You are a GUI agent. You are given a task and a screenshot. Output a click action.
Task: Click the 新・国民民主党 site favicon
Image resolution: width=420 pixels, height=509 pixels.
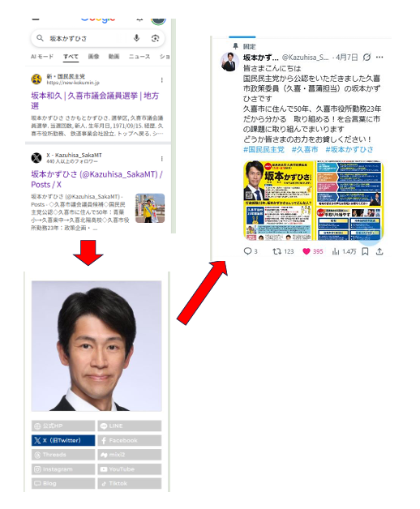coord(36,79)
